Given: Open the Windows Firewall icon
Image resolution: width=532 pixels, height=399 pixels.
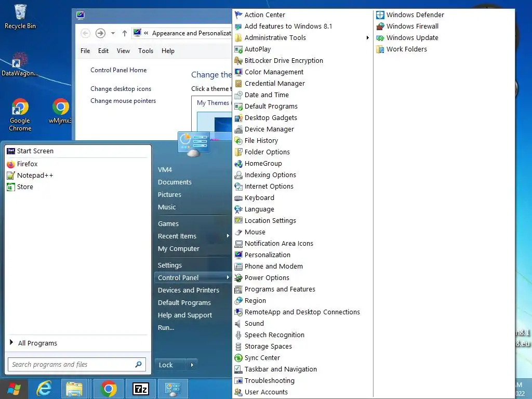Looking at the screenshot, I should [380, 26].
